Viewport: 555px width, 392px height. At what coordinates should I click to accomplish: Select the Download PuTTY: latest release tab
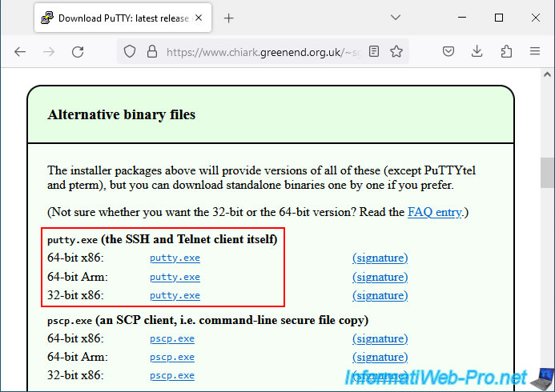pos(123,18)
